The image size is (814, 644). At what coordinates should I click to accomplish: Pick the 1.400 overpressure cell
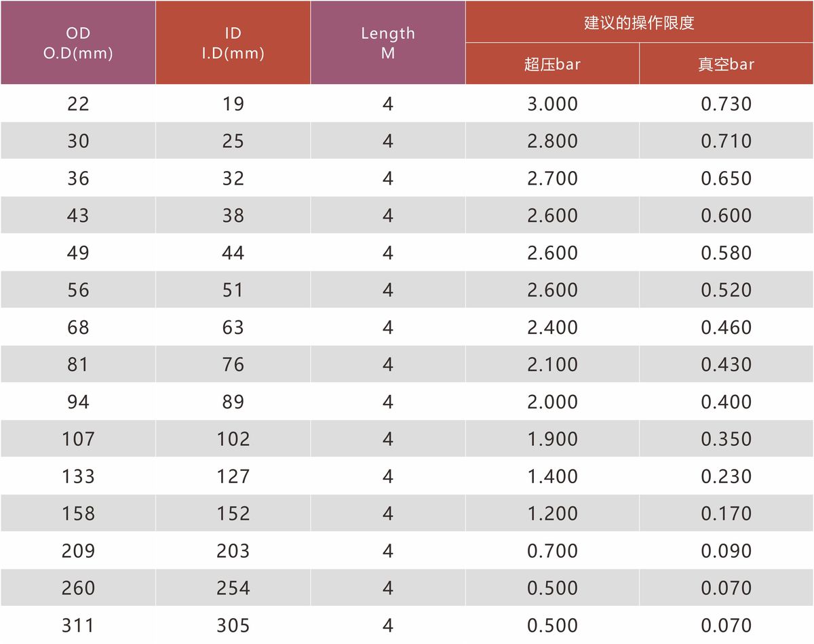tap(552, 476)
